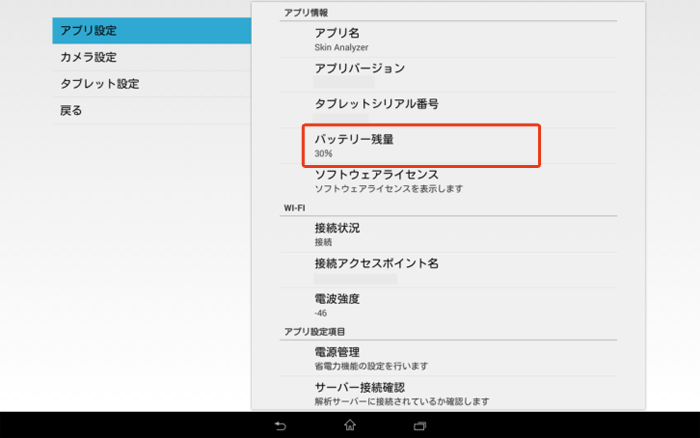Open the recent apps overview icon

click(x=420, y=425)
